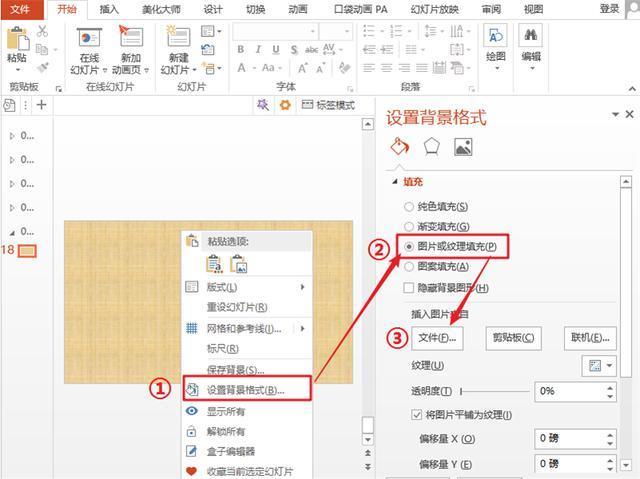Expand the first collapsed outline section

(12, 136)
